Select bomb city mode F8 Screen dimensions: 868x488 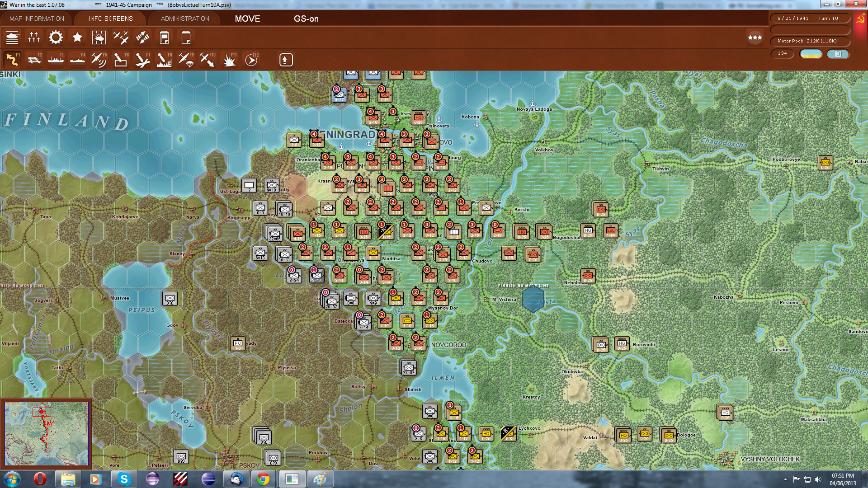click(164, 60)
